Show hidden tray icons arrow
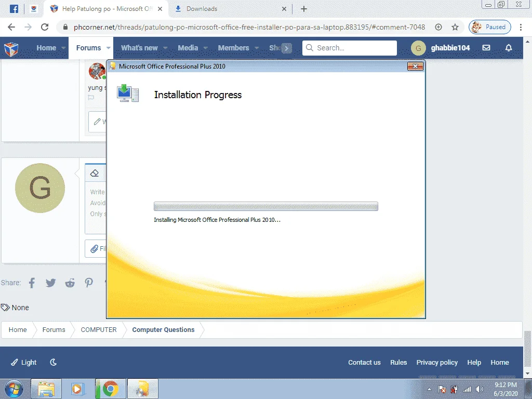Viewport: 532px width, 399px height. 429,389
